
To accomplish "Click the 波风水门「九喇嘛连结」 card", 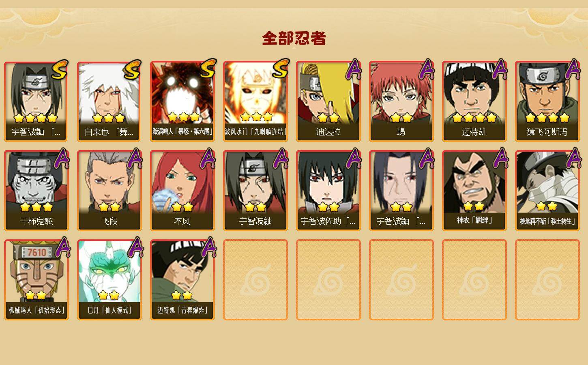I will (x=255, y=101).
